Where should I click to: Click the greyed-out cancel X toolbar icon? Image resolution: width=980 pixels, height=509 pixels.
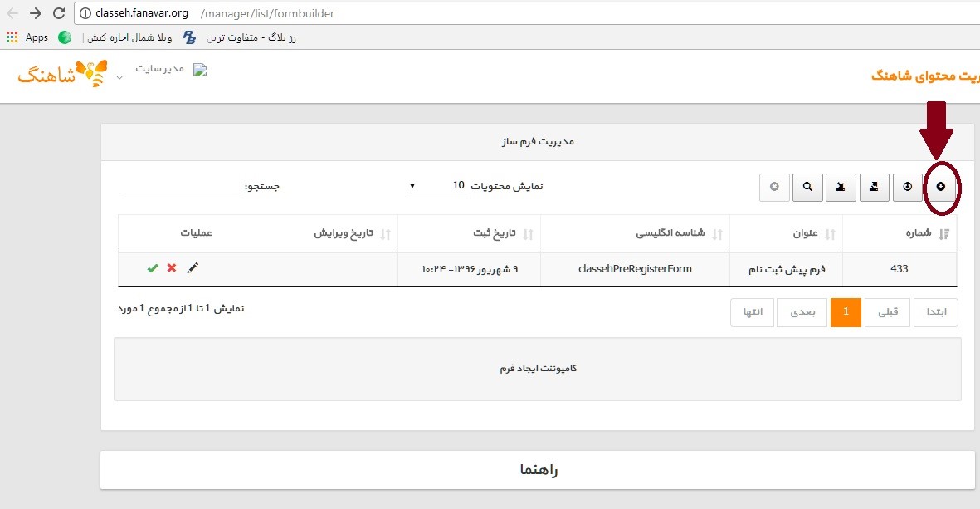coord(774,187)
